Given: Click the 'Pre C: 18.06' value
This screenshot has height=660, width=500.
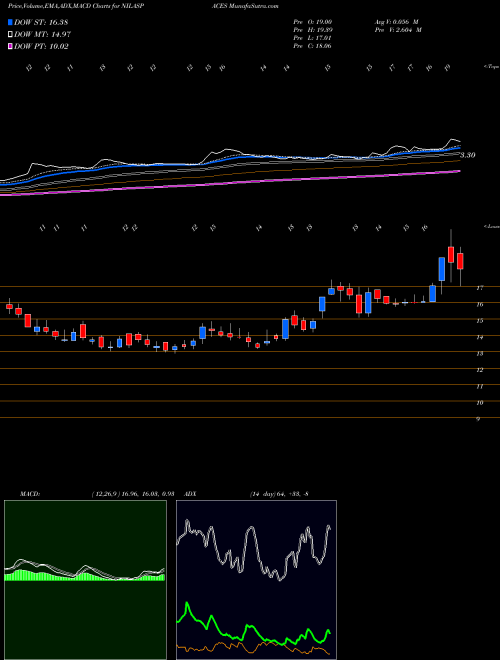Looking at the screenshot, I should (313, 46).
